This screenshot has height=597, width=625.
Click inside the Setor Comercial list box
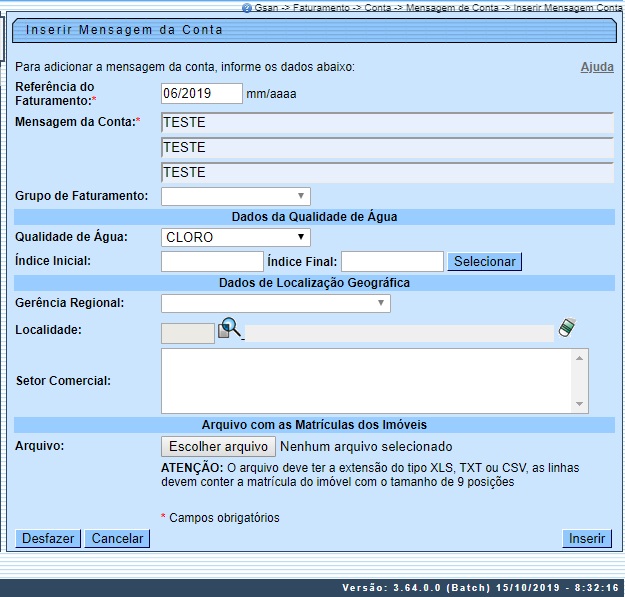click(x=366, y=380)
